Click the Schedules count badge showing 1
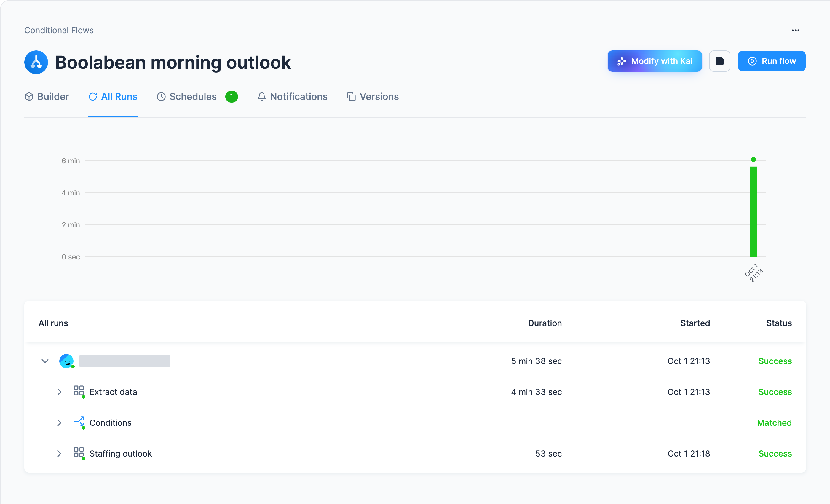830x504 pixels. coord(232,97)
